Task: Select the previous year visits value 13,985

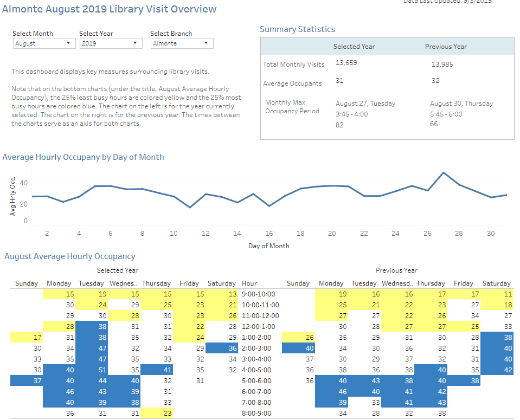Action: pos(442,64)
